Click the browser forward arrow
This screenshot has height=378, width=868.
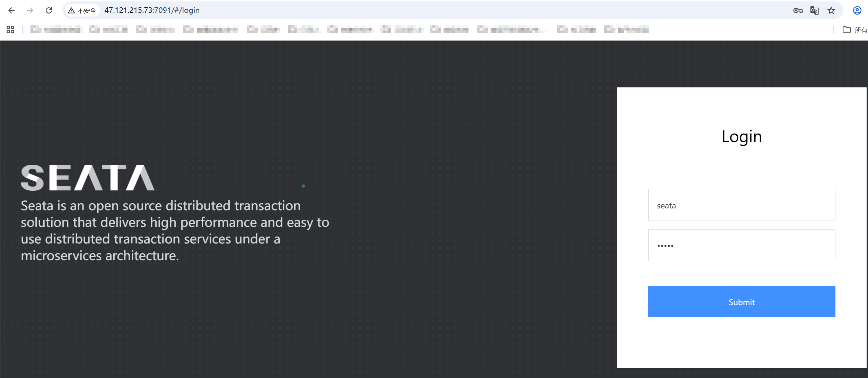pos(30,10)
